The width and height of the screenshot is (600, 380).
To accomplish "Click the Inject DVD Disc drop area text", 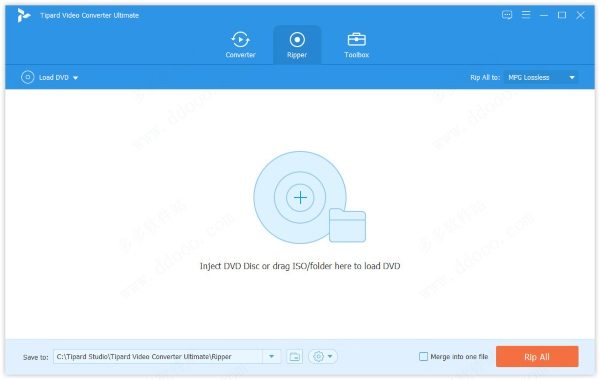I will click(x=300, y=266).
